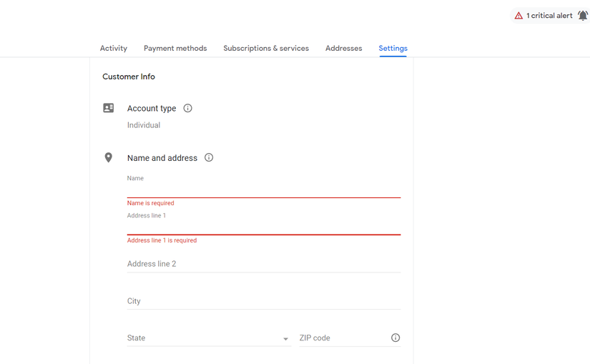This screenshot has width=590, height=364.
Task: Show ZIP code info tooltip
Action: (395, 338)
